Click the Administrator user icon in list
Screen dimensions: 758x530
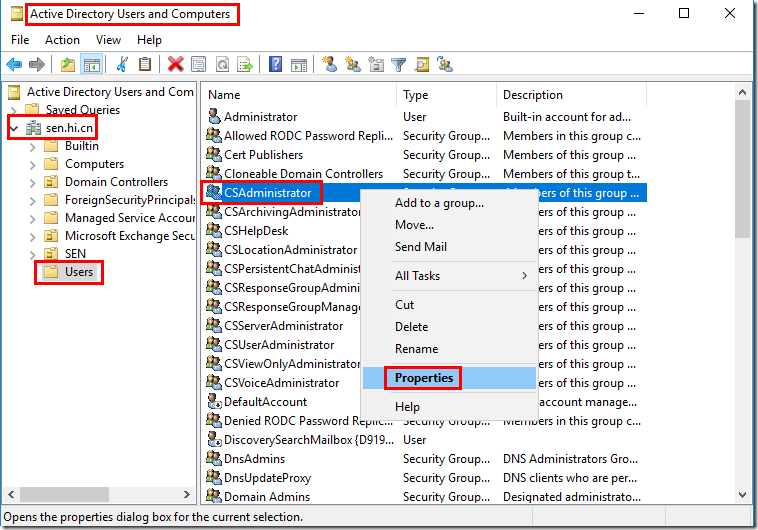(x=214, y=117)
